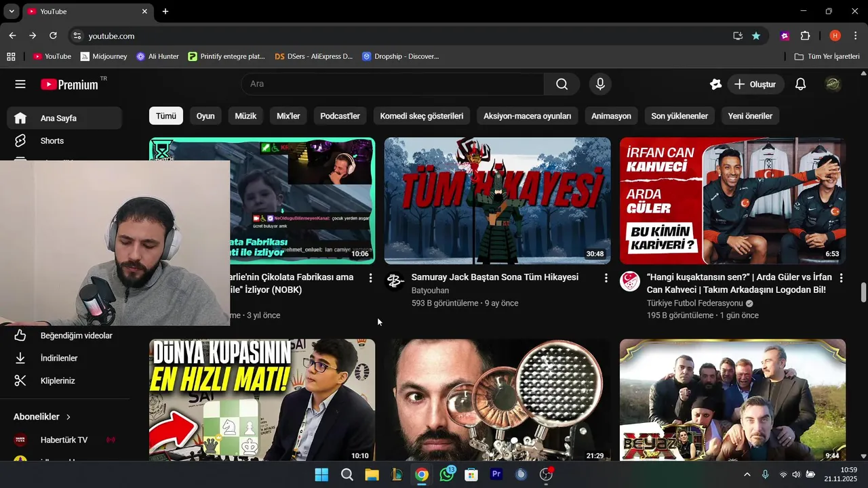The width and height of the screenshot is (868, 488).
Task: Click the Habertürk TV live indicator
Action: point(111,440)
